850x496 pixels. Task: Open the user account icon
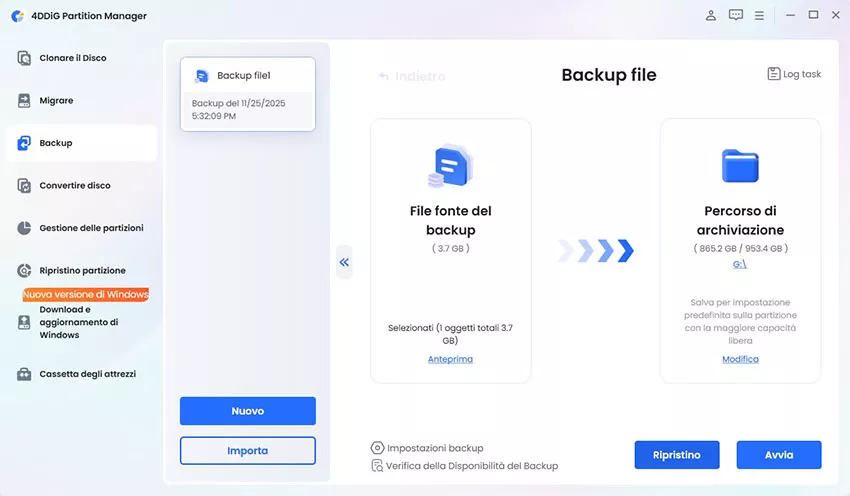point(711,15)
